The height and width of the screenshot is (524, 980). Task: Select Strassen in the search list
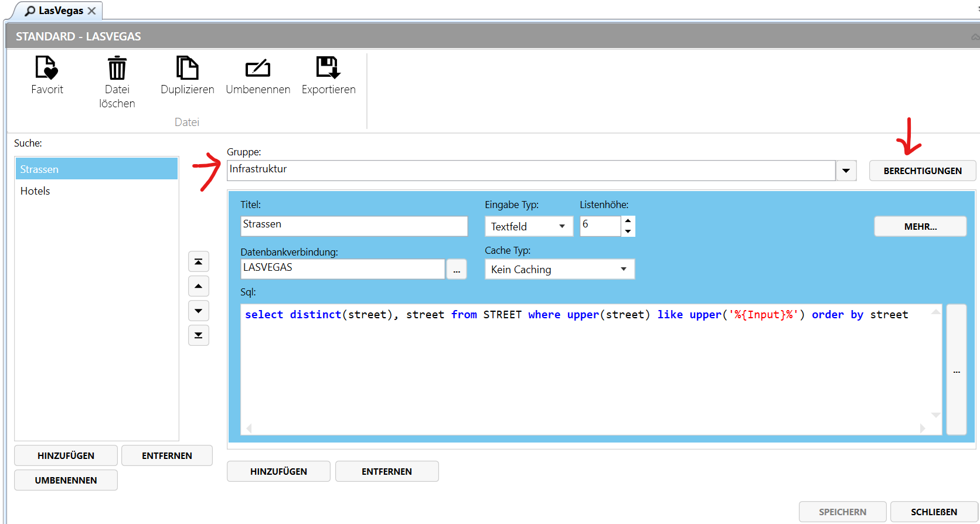[x=97, y=169]
